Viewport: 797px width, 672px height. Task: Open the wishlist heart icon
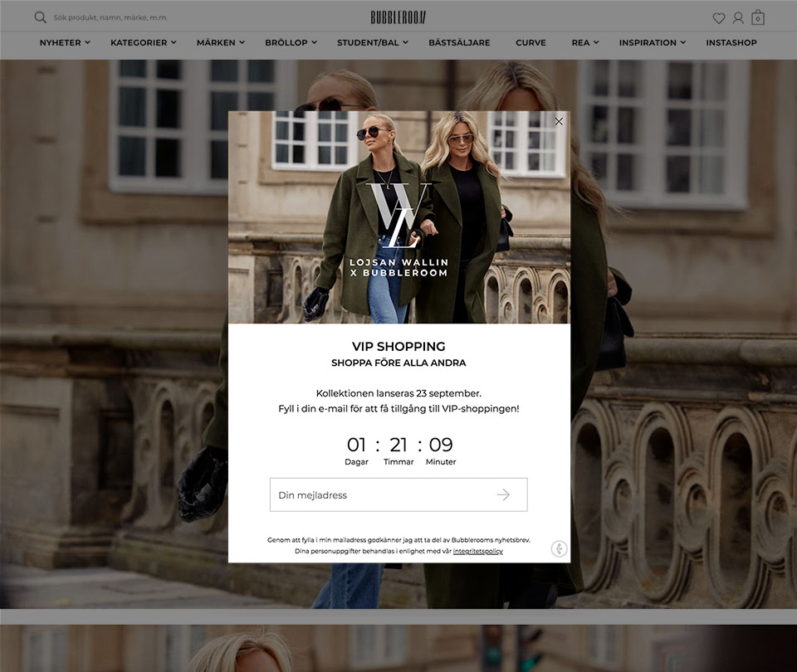coord(719,18)
